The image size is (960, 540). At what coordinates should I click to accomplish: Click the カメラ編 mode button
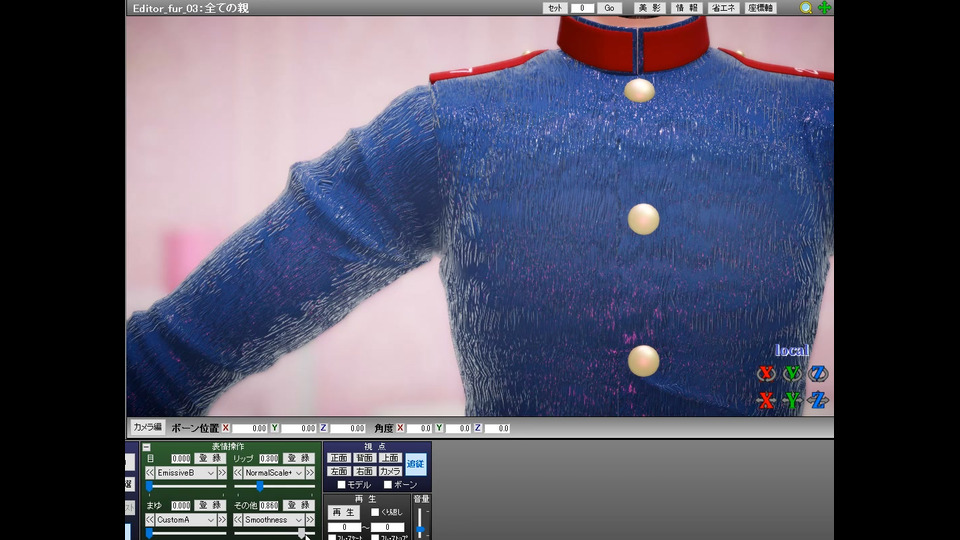point(148,427)
